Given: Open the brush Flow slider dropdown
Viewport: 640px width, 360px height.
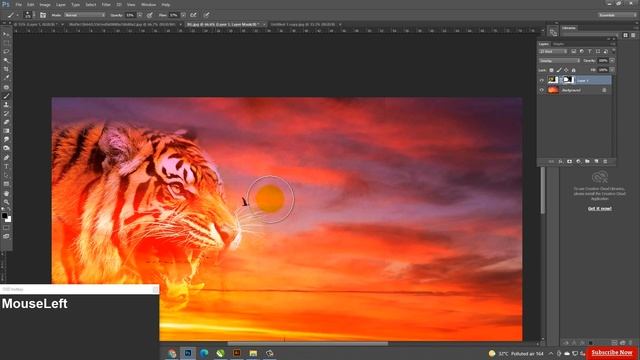Looking at the screenshot, I should click(x=183, y=15).
